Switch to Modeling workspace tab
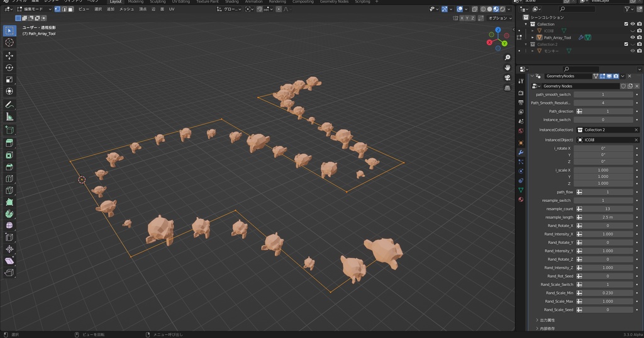The width and height of the screenshot is (644, 338). coord(136,2)
